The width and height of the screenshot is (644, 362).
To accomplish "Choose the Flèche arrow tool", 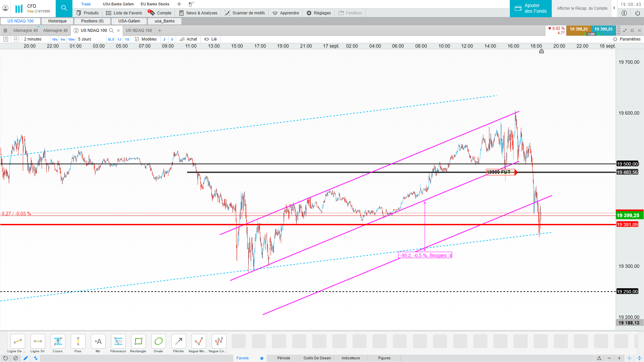I will 178,342.
